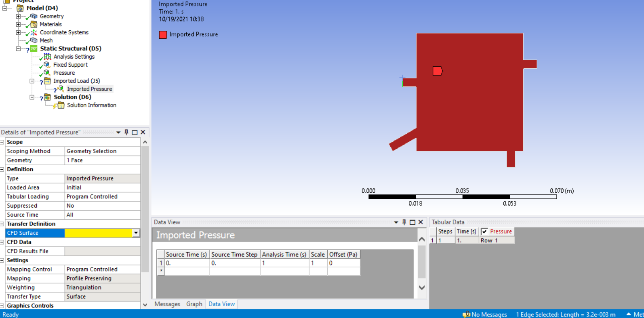Click the Pressure load icon in the tree
Screen dimensions: 644x318
[46, 73]
